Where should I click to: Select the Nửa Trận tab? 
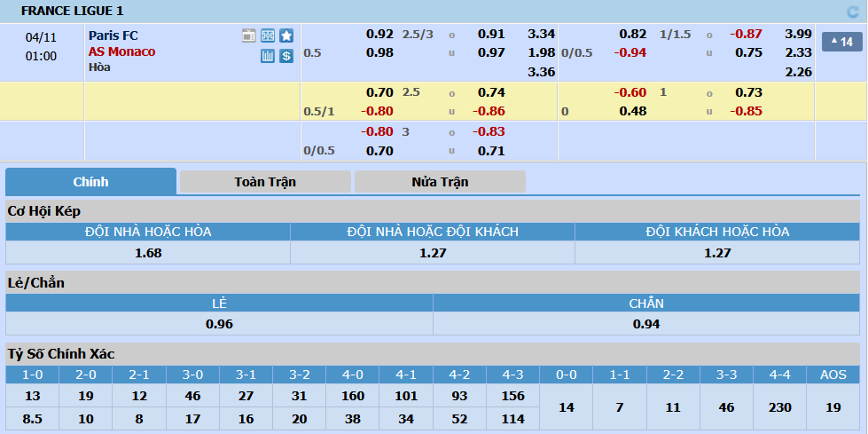(440, 182)
